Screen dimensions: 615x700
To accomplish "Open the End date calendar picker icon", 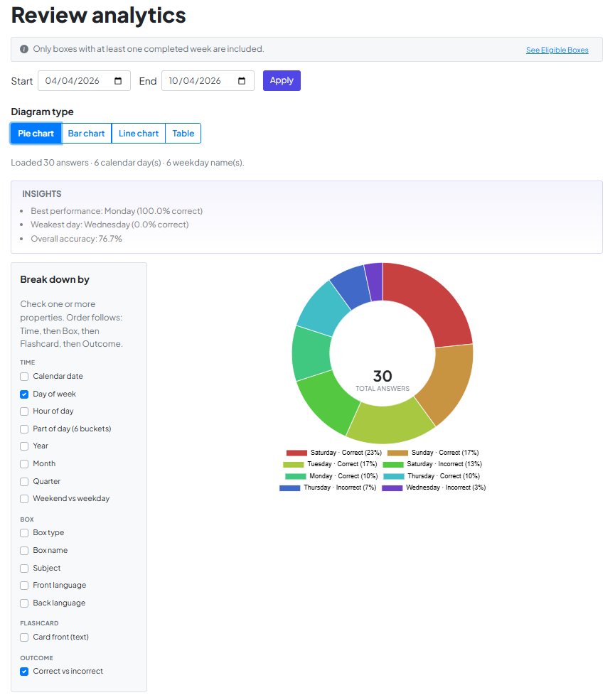I will [242, 81].
